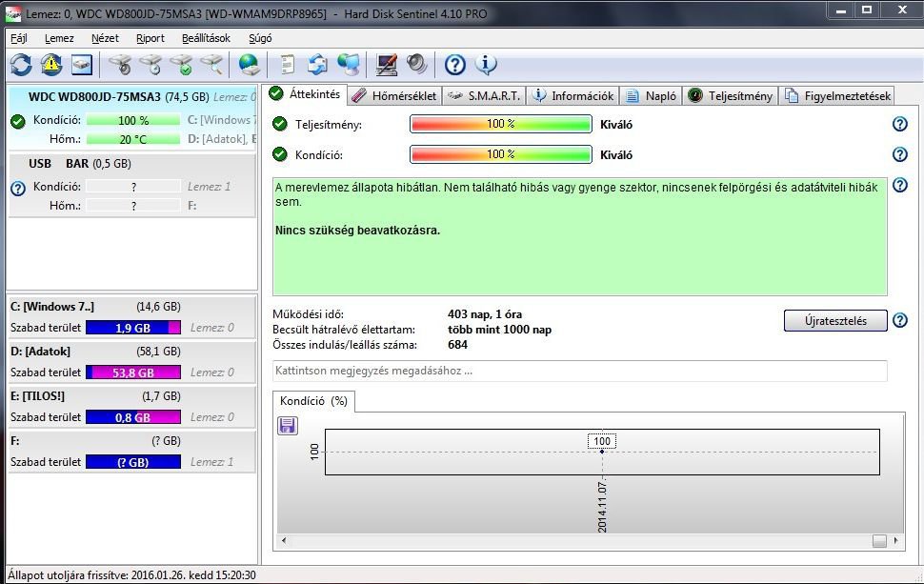The width and height of the screenshot is (924, 584).
Task: Open the Nézet menu
Action: pos(105,38)
